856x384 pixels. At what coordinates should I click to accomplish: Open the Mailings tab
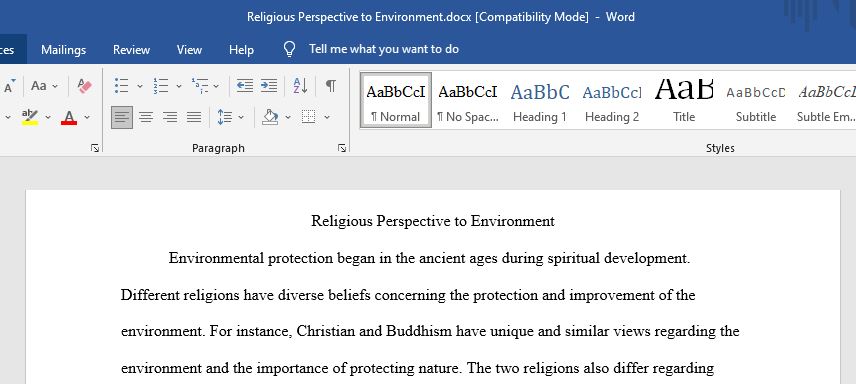[63, 50]
